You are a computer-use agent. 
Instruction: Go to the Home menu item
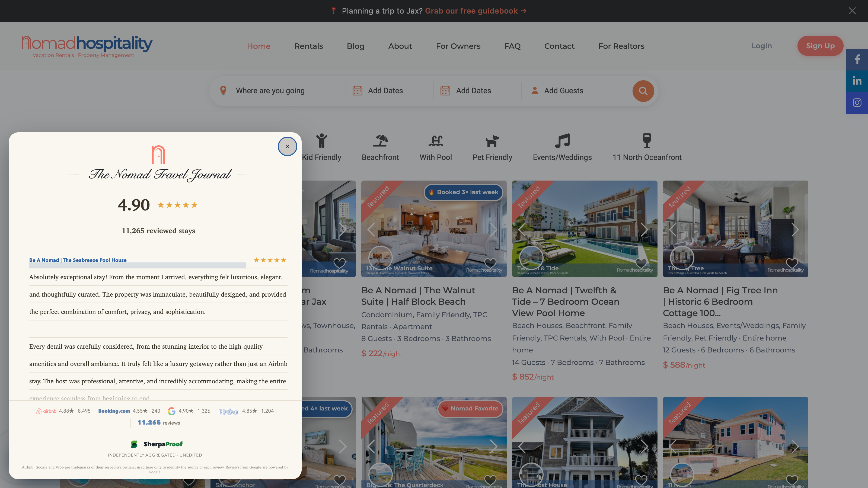point(259,46)
